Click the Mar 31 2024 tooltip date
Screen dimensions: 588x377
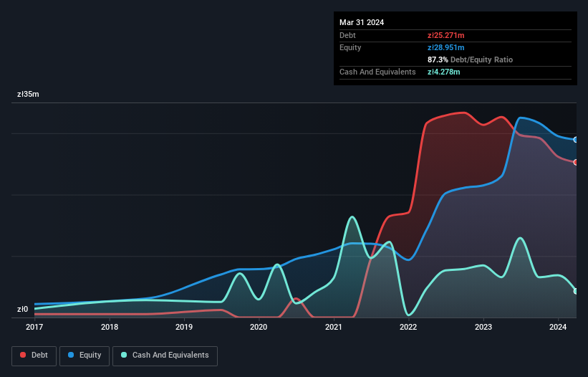pyautogui.click(x=362, y=22)
